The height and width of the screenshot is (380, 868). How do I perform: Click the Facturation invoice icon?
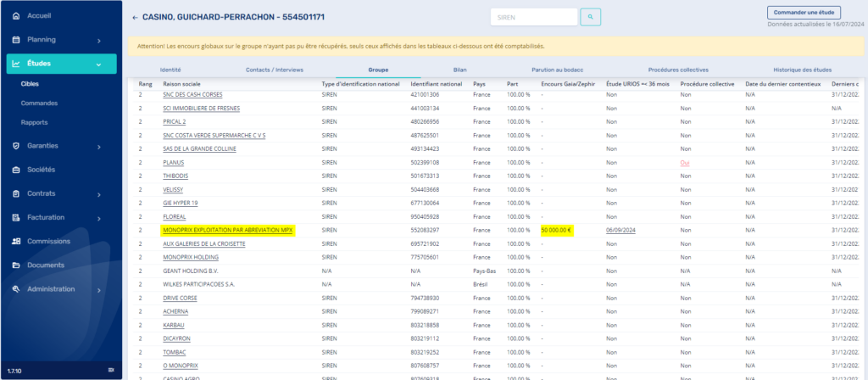(16, 218)
